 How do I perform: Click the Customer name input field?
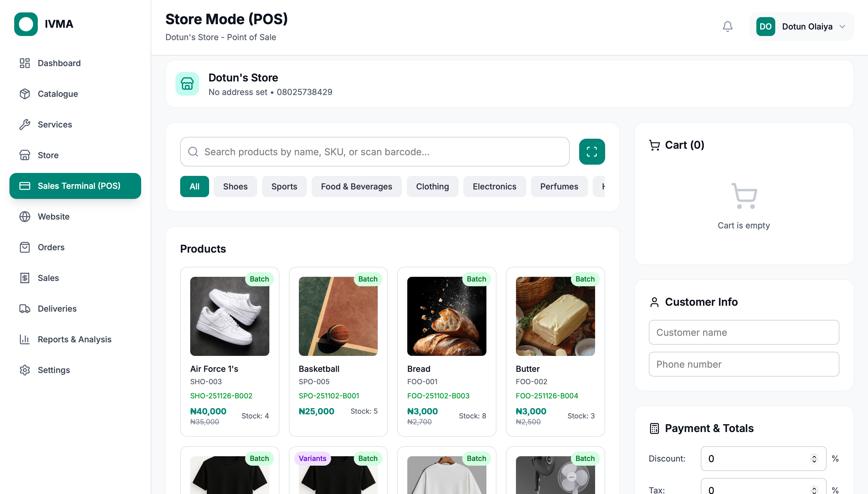[743, 332]
